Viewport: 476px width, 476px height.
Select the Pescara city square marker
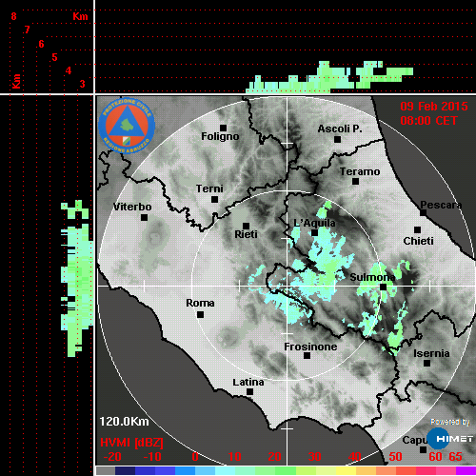pyautogui.click(x=423, y=213)
